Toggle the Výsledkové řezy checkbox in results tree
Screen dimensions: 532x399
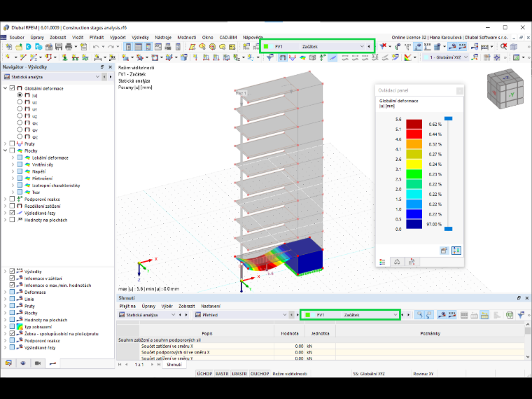pos(12,213)
